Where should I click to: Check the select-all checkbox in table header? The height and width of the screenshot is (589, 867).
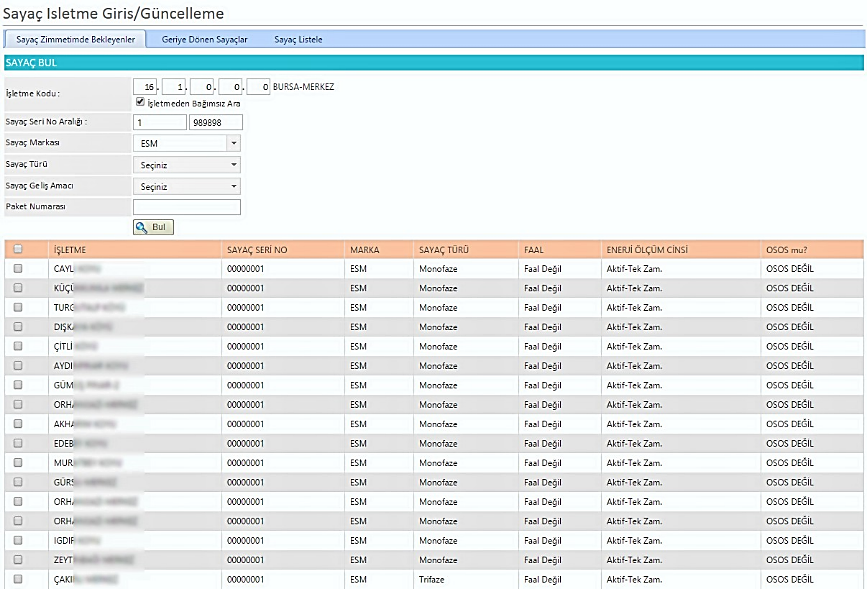pos(18,249)
